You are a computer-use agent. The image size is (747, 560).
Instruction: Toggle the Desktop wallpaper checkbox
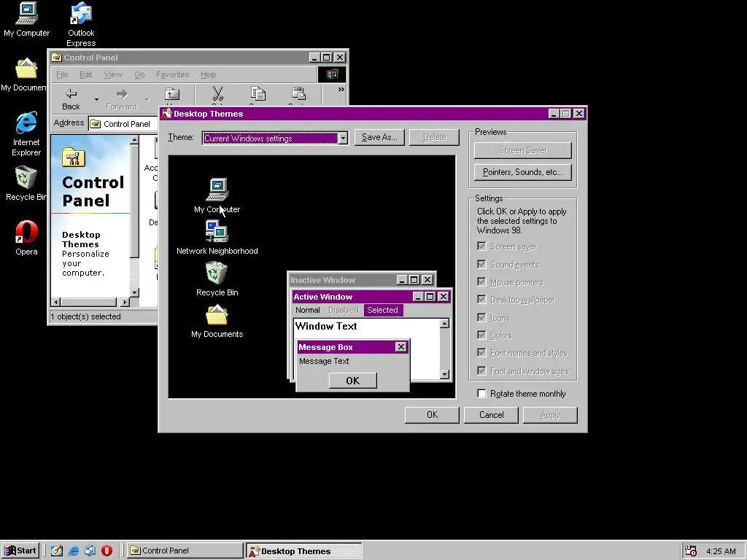coord(481,300)
